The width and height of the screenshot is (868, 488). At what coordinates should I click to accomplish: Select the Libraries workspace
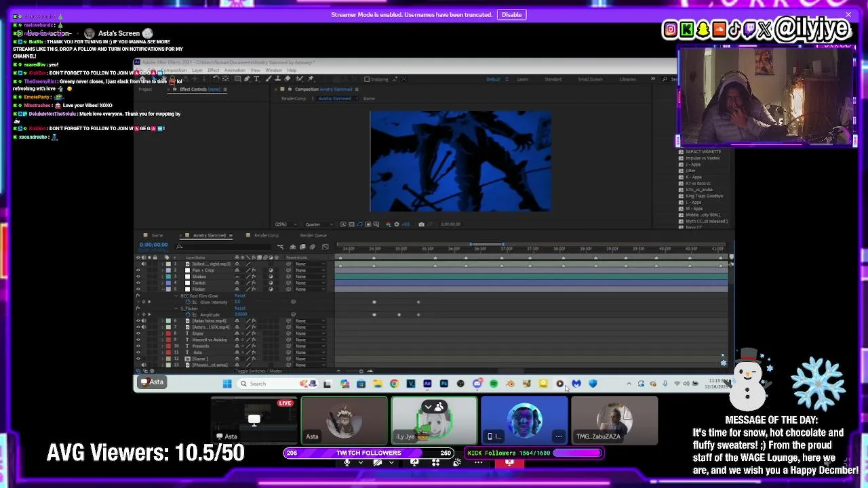tap(628, 79)
